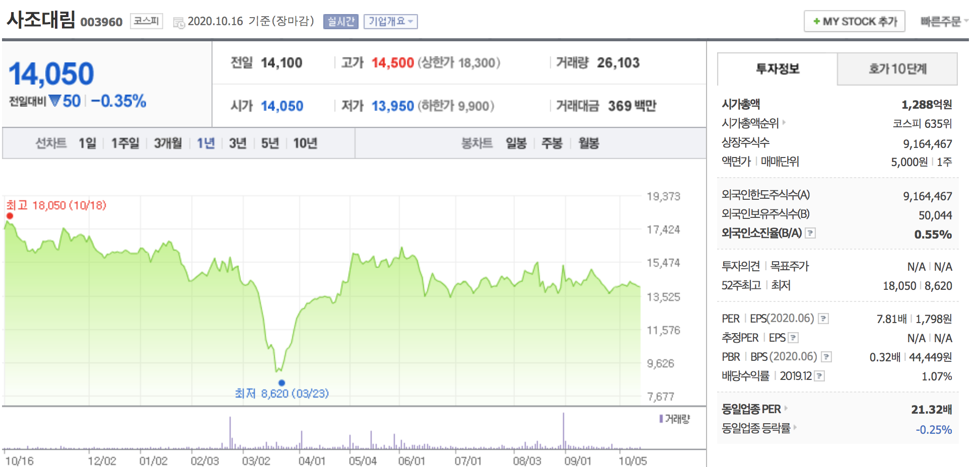Click the 동일업종 등락률 value -0.25%
Screen dimensions: 980x467
[934, 430]
